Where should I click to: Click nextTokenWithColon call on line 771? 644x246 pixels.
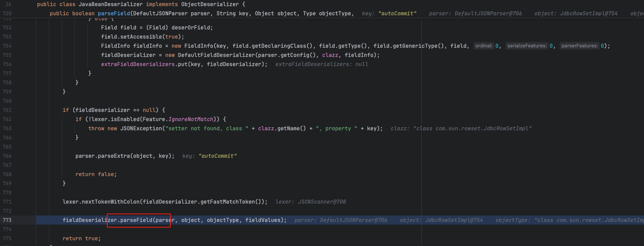click(111, 202)
